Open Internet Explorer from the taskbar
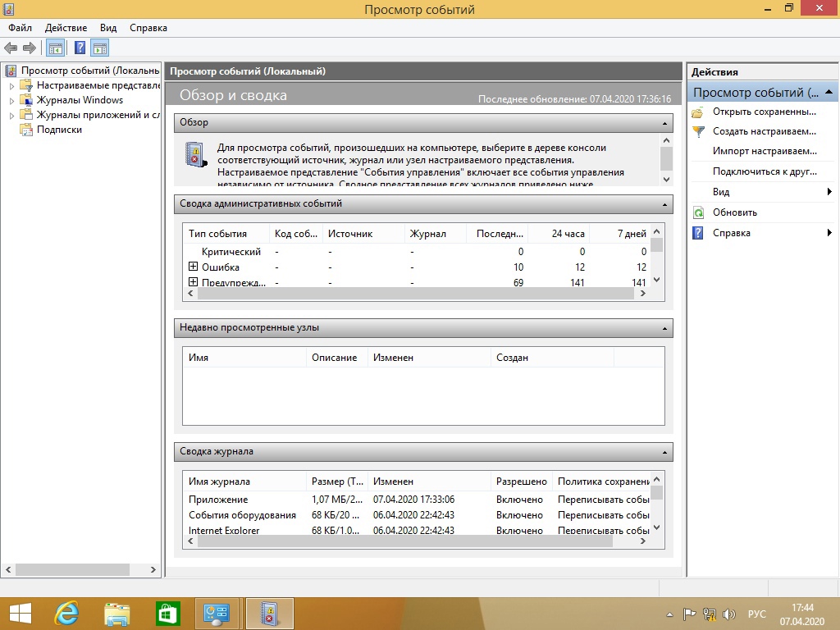 click(x=66, y=613)
